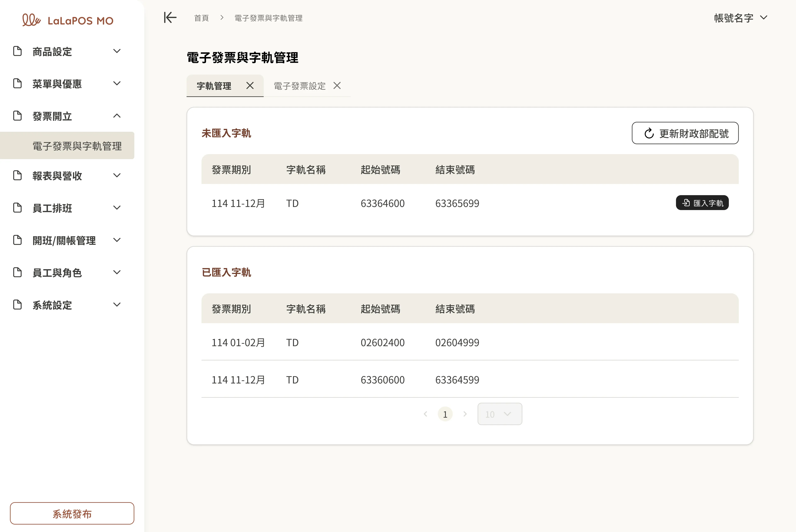The height and width of the screenshot is (532, 796).
Task: Click the 系統發布 button
Action: pyautogui.click(x=72, y=513)
